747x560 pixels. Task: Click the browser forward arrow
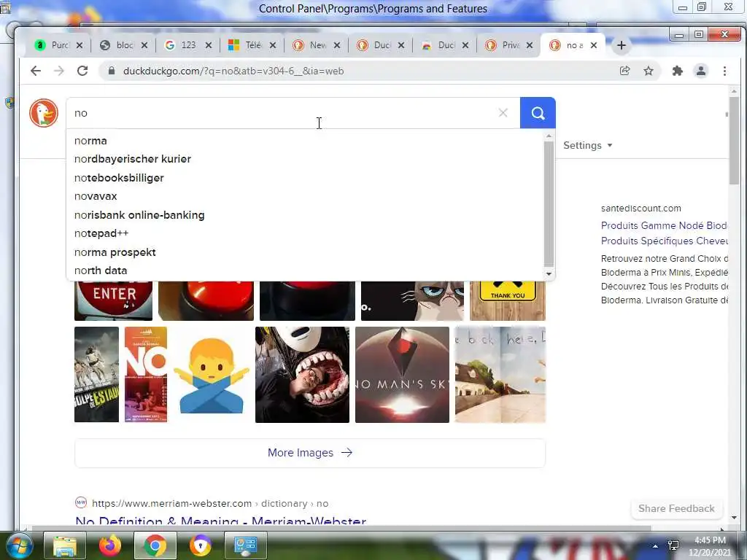pyautogui.click(x=58, y=71)
